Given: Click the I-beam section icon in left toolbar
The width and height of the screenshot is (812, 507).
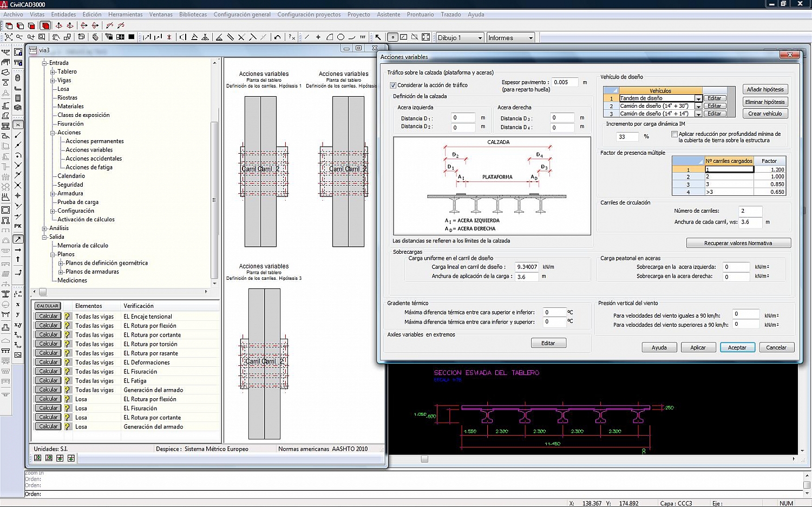Looking at the screenshot, I should (x=5, y=82).
